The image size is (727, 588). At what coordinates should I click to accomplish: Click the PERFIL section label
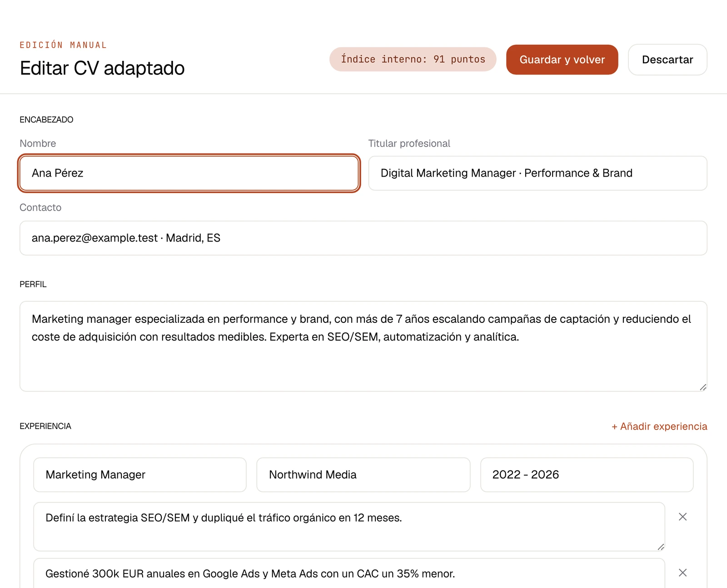coord(33,284)
